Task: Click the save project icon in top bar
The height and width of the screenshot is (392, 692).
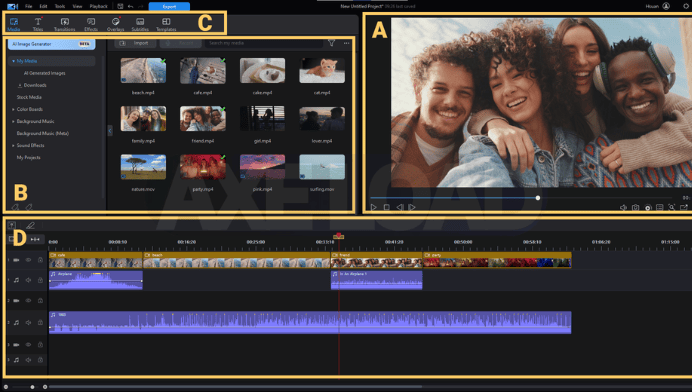Action: pos(120,6)
